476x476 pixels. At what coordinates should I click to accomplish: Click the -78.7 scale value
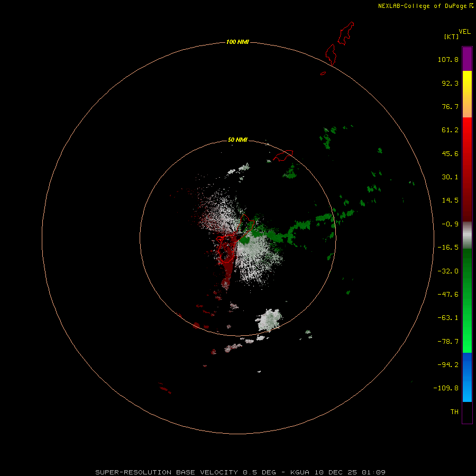(448, 342)
